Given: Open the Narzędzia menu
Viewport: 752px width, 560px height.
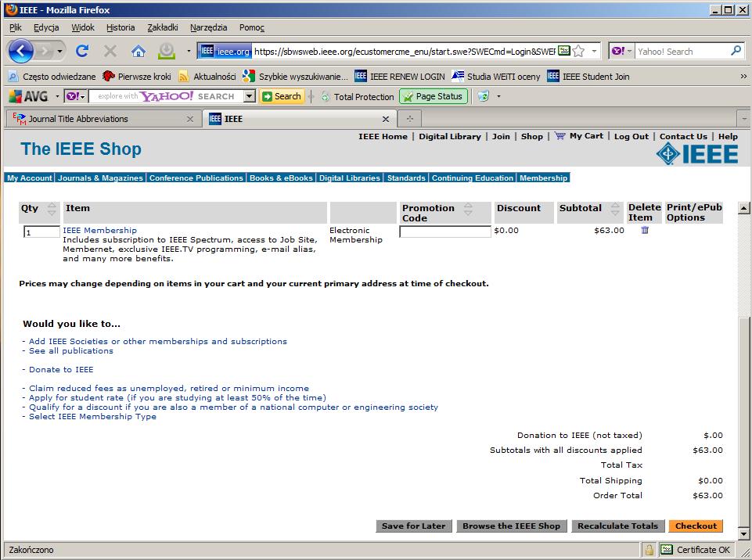Looking at the screenshot, I should (x=209, y=27).
